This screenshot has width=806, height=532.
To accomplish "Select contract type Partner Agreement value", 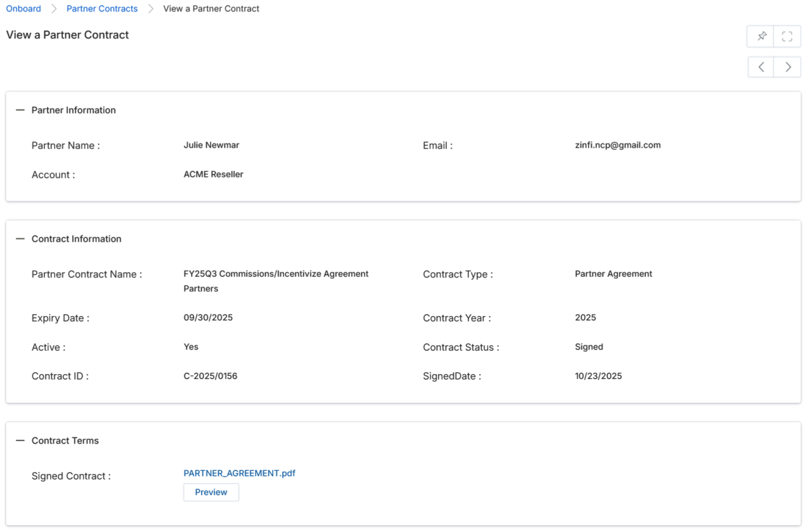I will [x=613, y=274].
